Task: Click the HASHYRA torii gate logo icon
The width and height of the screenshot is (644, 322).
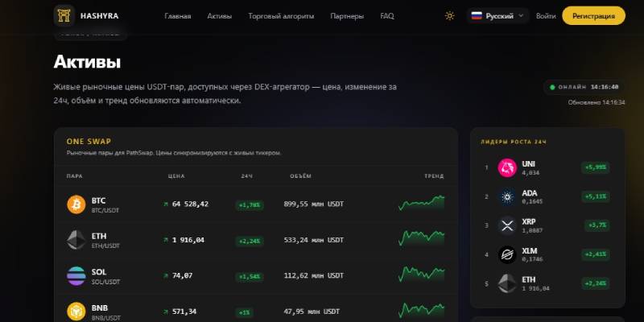Action: 64,15
